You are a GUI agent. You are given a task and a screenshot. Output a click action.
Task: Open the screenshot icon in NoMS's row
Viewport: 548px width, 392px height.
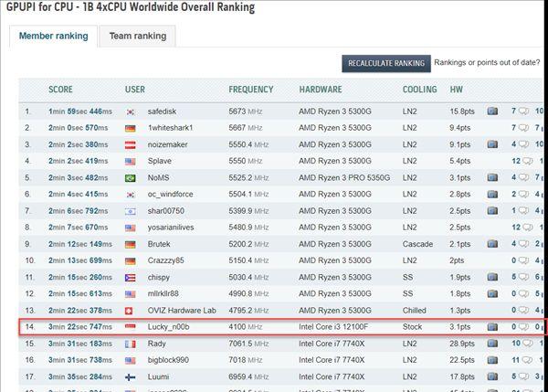(492, 177)
